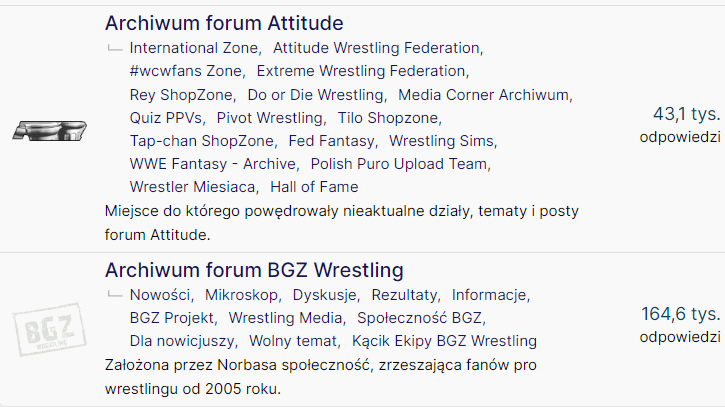Open Attitude Wrestling Federation subforum
Viewport: 725px width, 407px height.
tap(376, 48)
